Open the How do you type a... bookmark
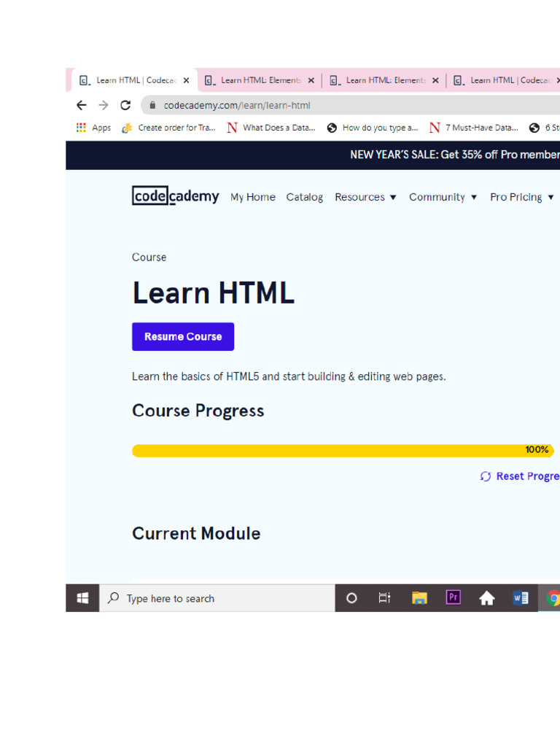 [x=373, y=128]
